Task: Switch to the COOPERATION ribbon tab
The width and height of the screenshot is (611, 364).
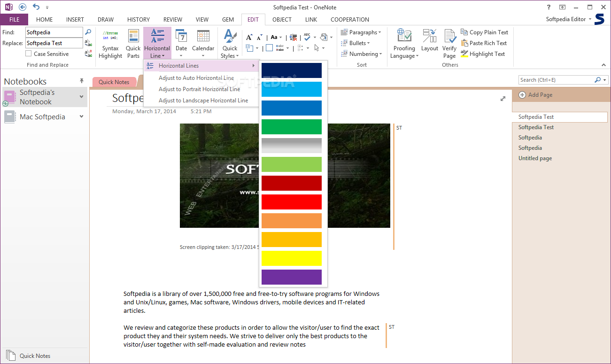Action: (x=350, y=20)
